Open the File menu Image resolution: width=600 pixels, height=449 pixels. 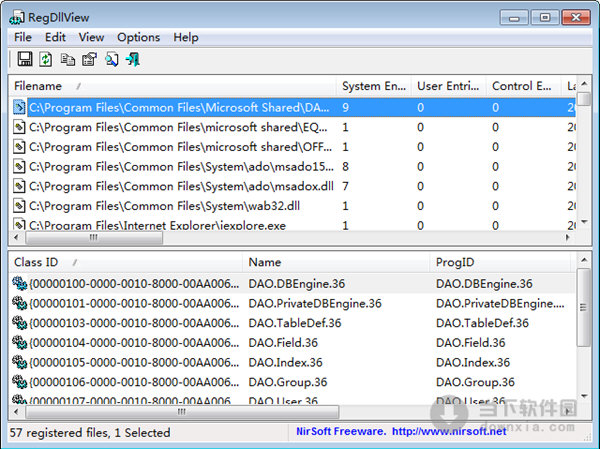(23, 38)
